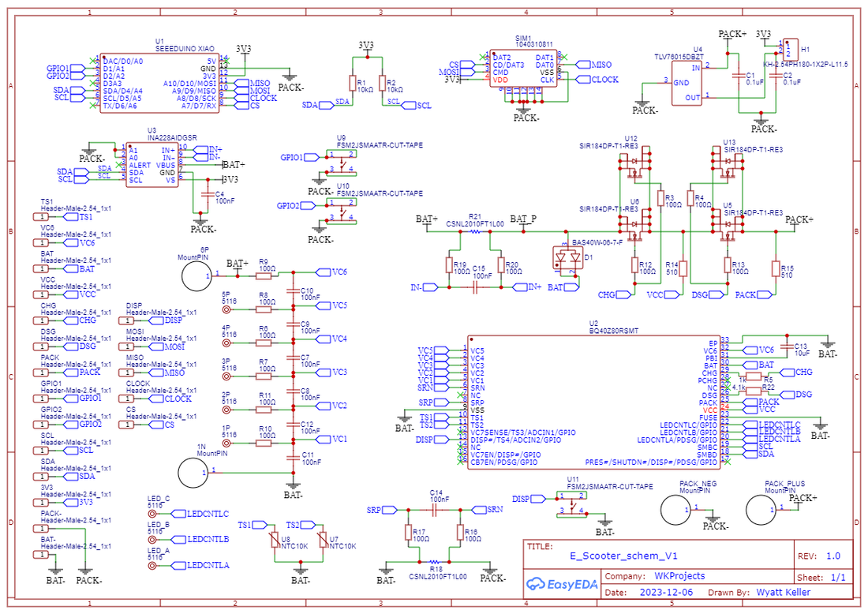Select the 3P 5116 test point

point(226,376)
